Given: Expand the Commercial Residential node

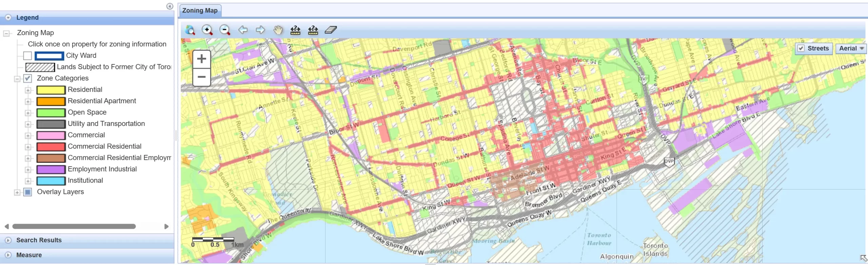Looking at the screenshot, I should [x=28, y=147].
